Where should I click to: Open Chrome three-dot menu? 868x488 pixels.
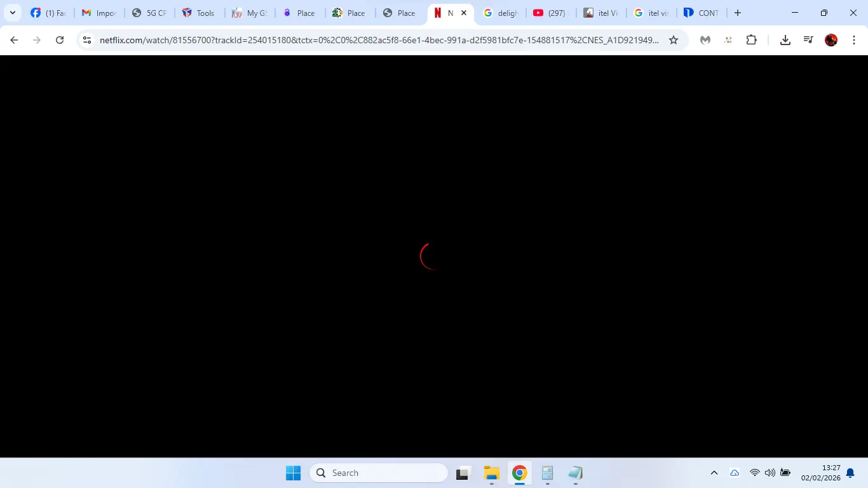tap(854, 40)
